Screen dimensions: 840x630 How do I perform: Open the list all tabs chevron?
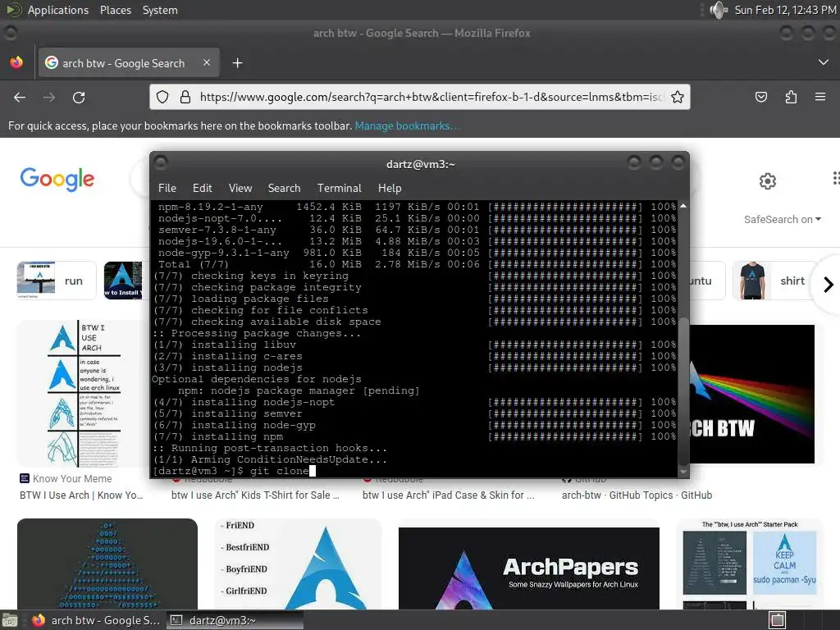point(824,62)
